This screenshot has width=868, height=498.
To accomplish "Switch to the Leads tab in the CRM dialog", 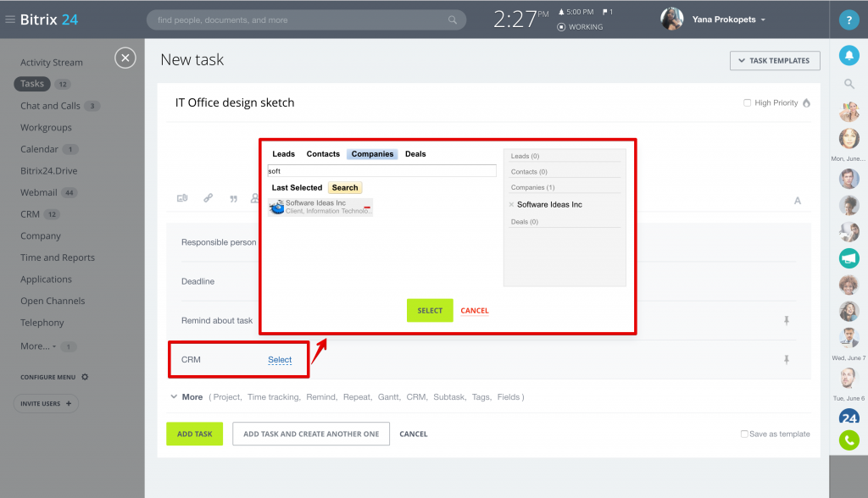I will coord(283,154).
